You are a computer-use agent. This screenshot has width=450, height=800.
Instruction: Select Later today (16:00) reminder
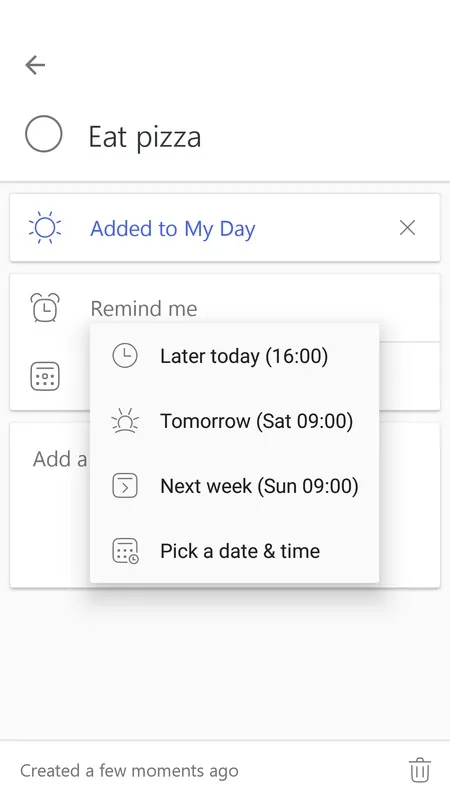tap(234, 356)
